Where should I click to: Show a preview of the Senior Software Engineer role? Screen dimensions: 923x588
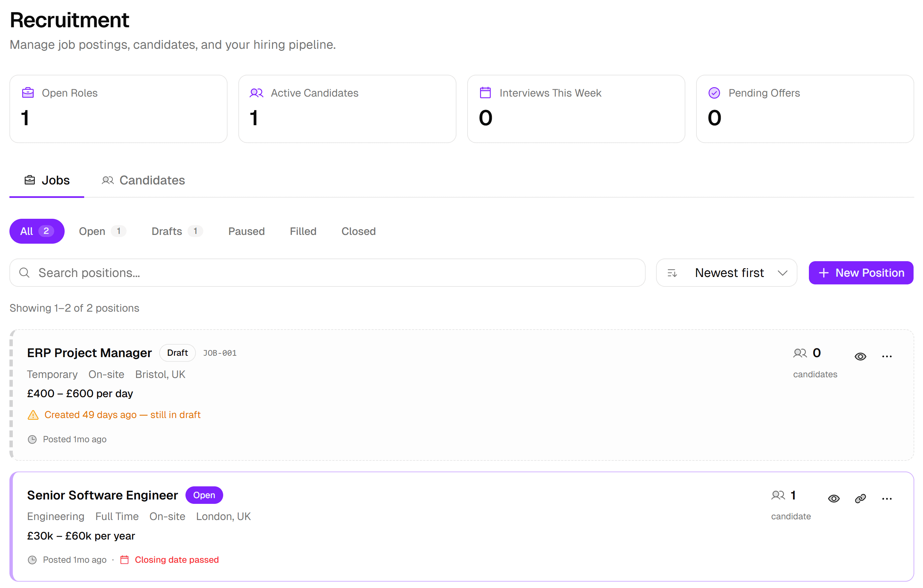pos(834,498)
